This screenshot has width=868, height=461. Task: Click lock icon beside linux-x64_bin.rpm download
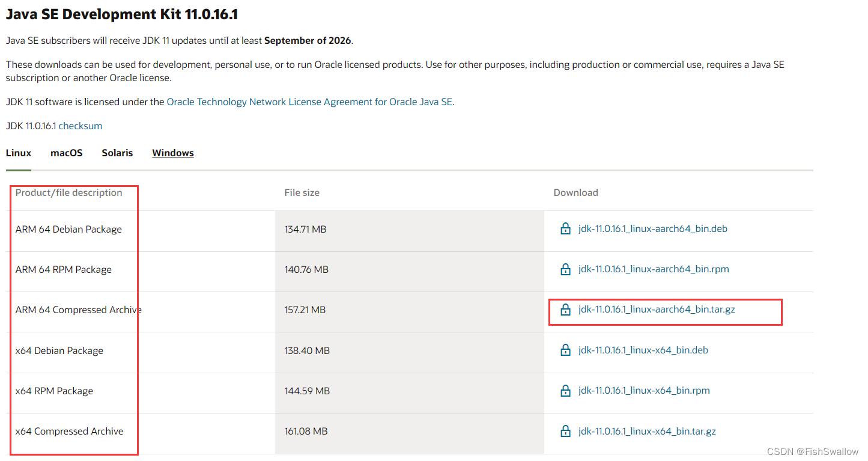pyautogui.click(x=565, y=391)
